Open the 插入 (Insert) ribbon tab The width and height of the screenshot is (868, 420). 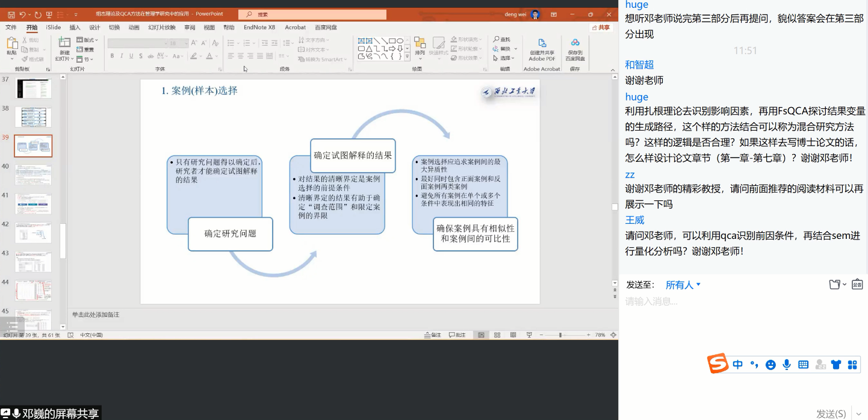coord(75,27)
